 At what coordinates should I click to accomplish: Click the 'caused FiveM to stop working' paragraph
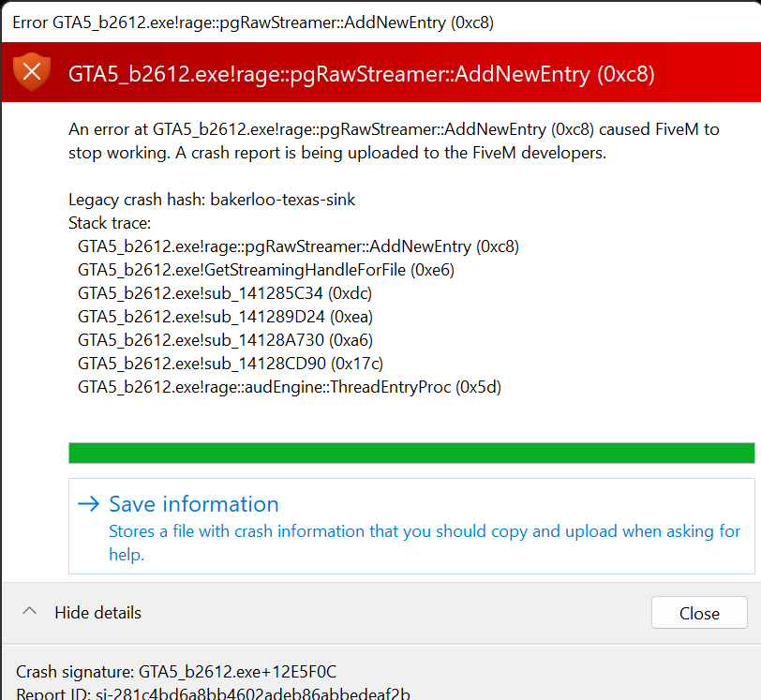pyautogui.click(x=394, y=141)
